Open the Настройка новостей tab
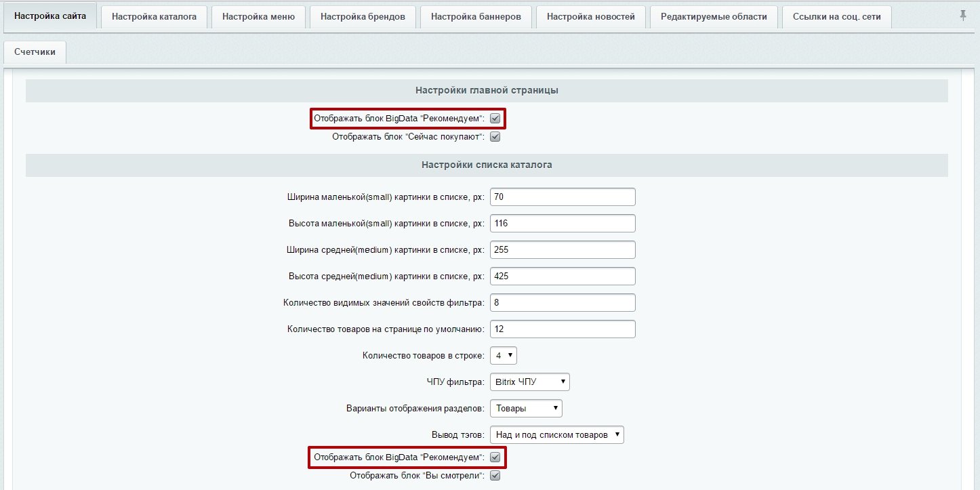This screenshot has width=980, height=490. [x=591, y=16]
